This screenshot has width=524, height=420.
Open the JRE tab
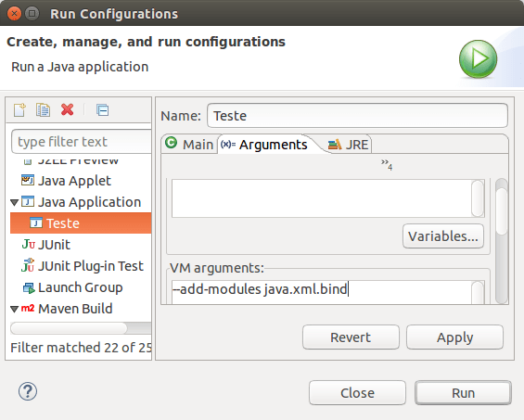pyautogui.click(x=348, y=145)
